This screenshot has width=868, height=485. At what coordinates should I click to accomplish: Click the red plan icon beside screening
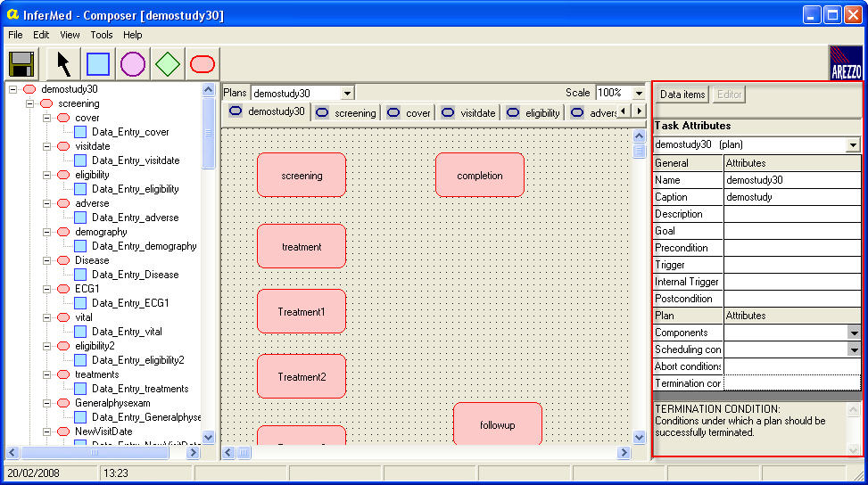coord(46,103)
